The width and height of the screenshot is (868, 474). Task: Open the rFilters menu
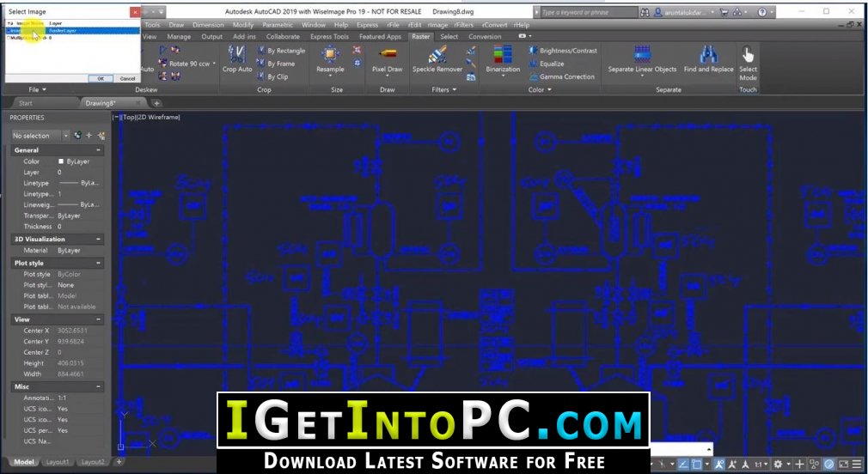(463, 25)
